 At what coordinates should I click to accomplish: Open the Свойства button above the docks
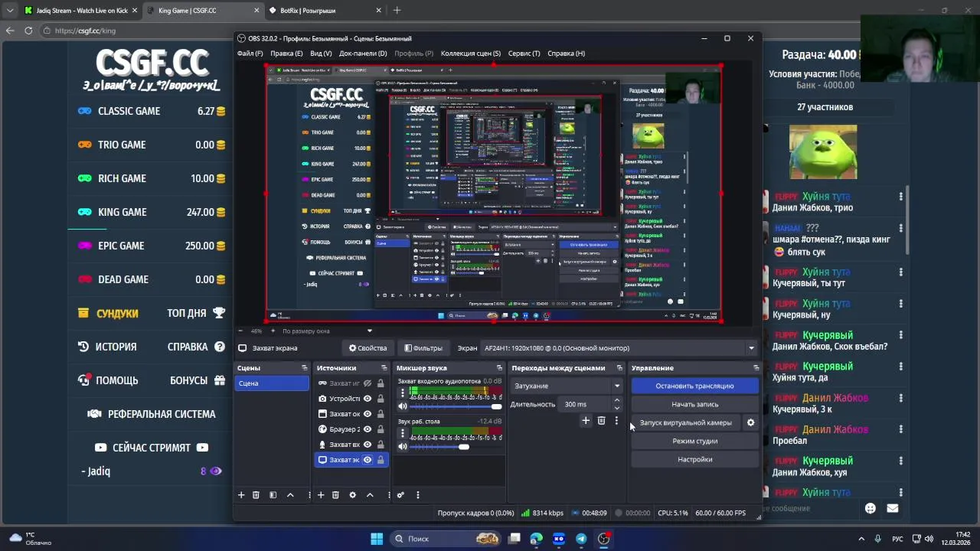(367, 348)
